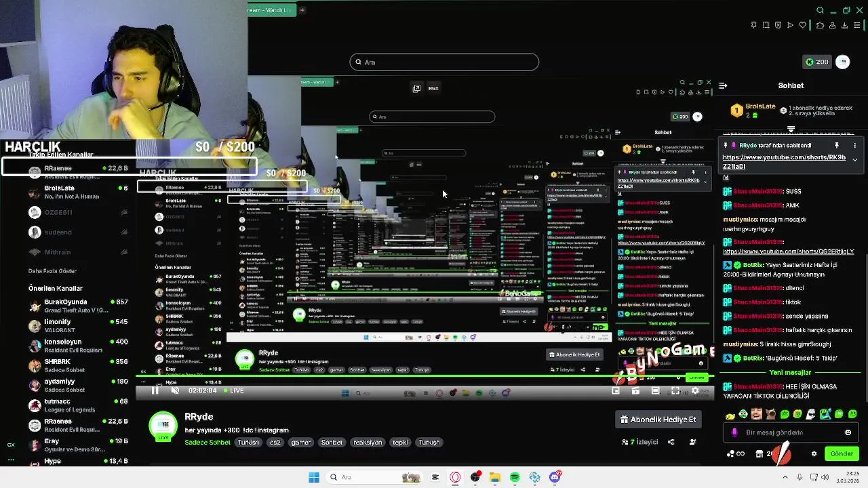Expand Daha Fazla Göster in sidebar
Image resolution: width=868 pixels, height=488 pixels.
(x=52, y=271)
